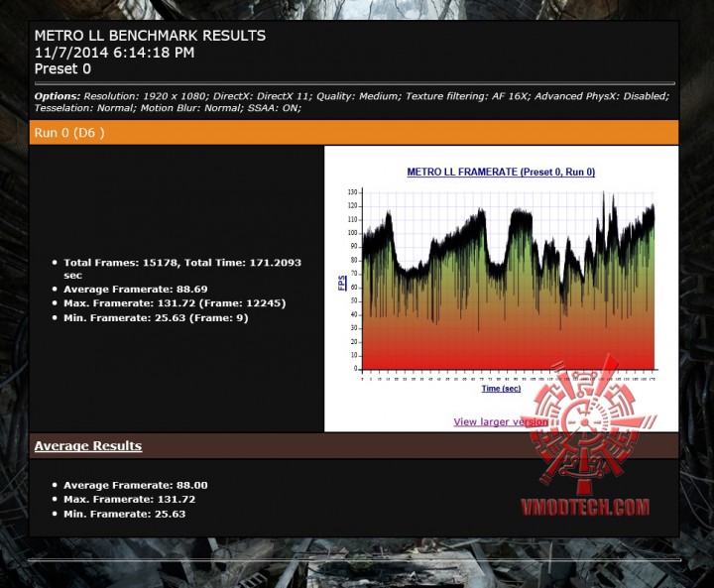The image size is (714, 588).
Task: Select Run 0 'Average Framerate: 88.69'
Action: click(x=135, y=290)
